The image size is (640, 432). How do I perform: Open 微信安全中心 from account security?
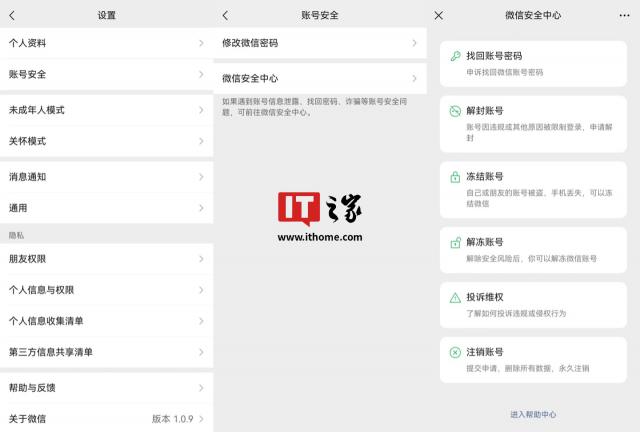click(320, 78)
